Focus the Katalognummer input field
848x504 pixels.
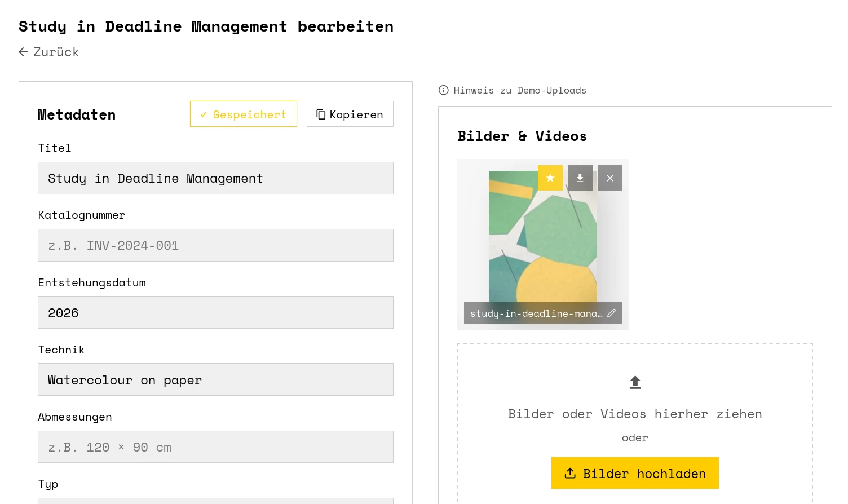click(215, 245)
